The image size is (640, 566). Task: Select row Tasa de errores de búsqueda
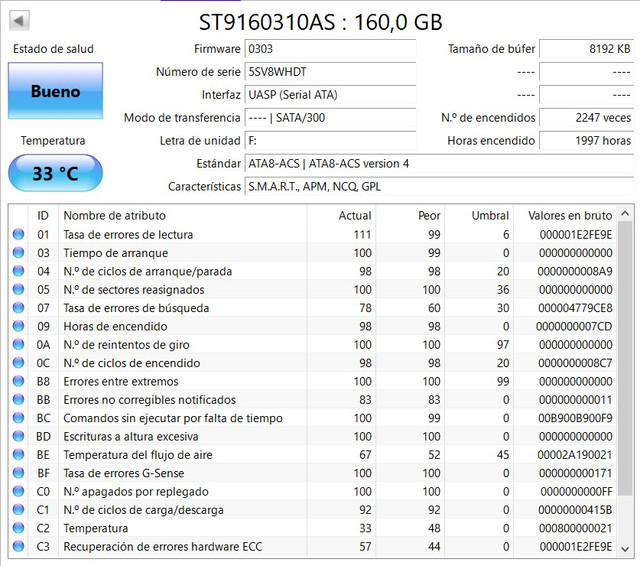click(313, 308)
